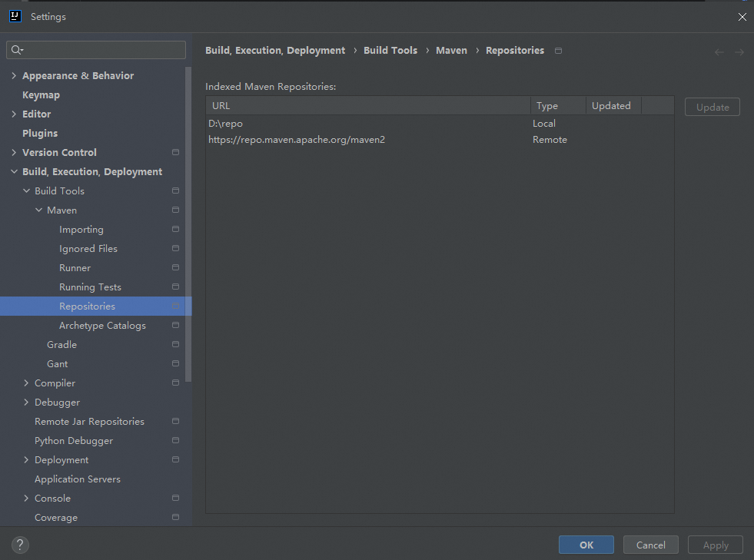Click the Cancel button
The width and height of the screenshot is (754, 560).
click(650, 545)
